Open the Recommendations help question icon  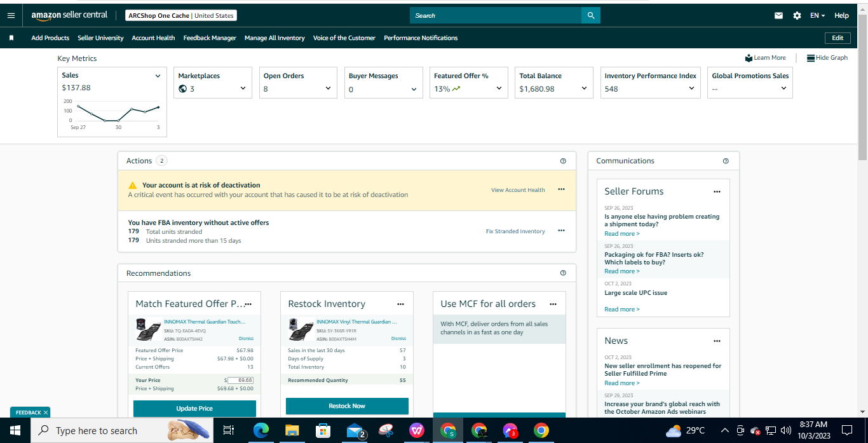563,273
